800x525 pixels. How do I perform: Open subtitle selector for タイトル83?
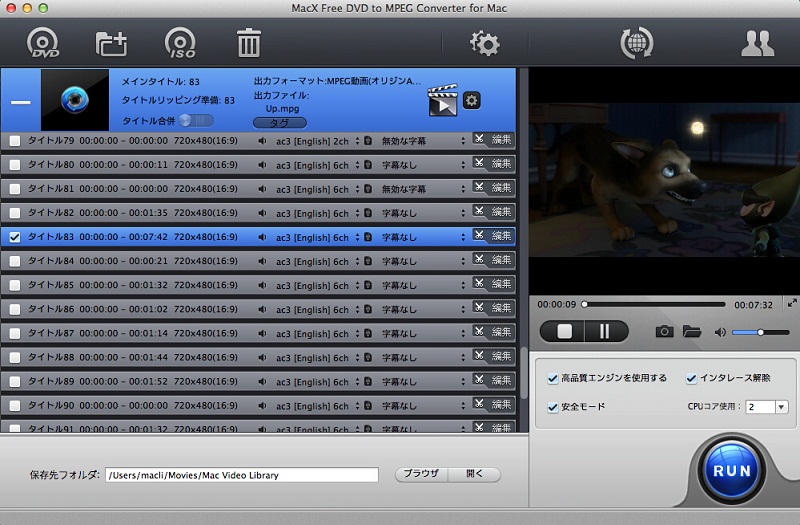click(x=463, y=237)
